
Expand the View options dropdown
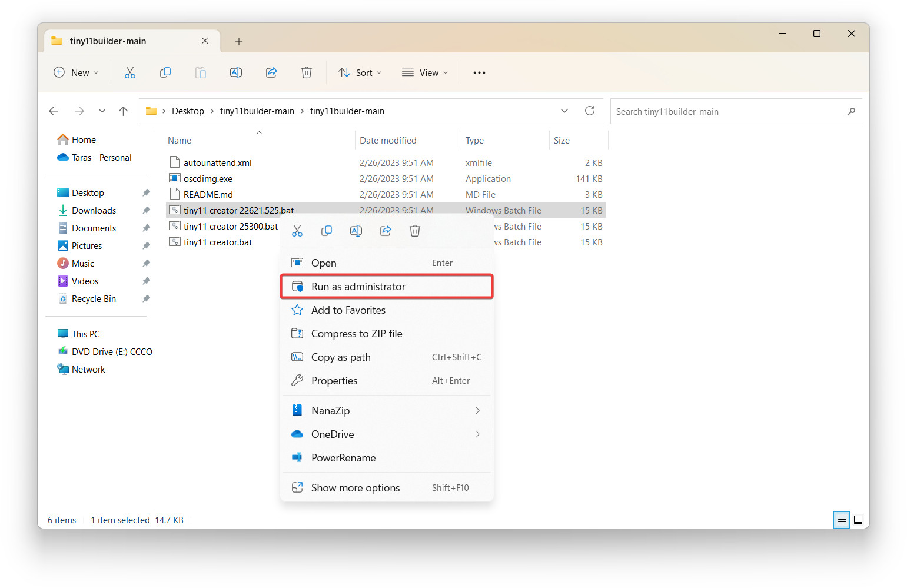click(x=424, y=72)
